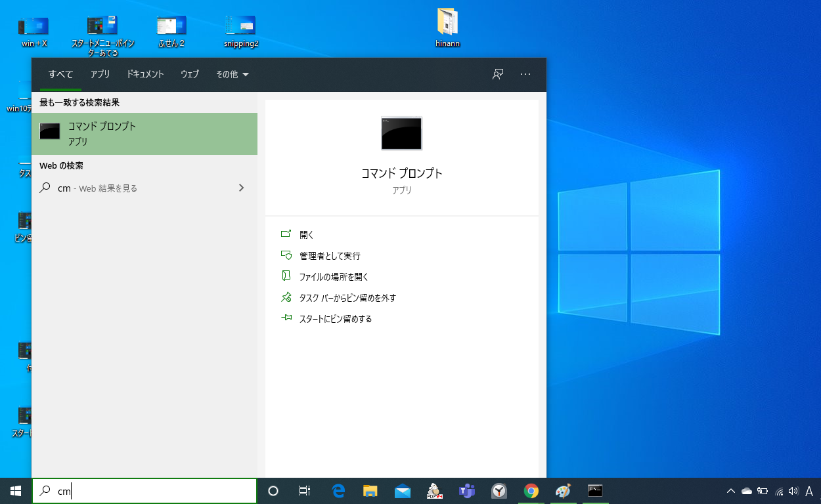Viewport: 821px width, 504px height.
Task: Click the search box containing 'cm'
Action: click(144, 491)
